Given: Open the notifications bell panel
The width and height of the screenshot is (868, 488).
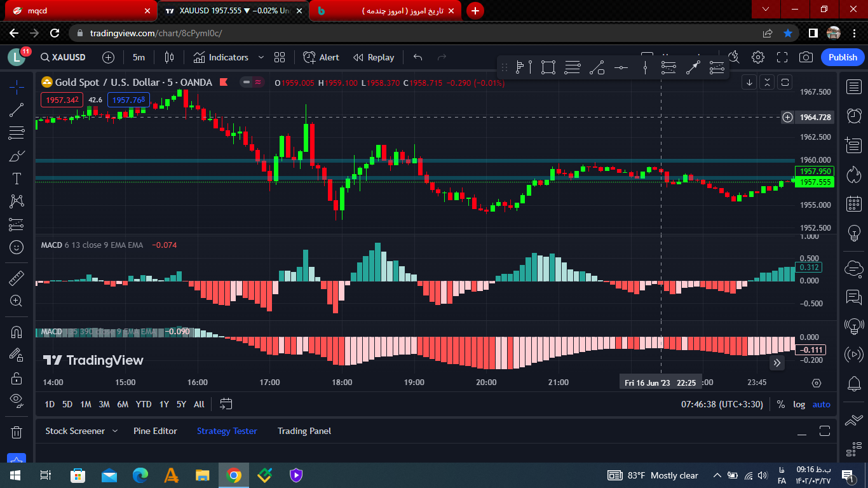Looking at the screenshot, I should [854, 384].
